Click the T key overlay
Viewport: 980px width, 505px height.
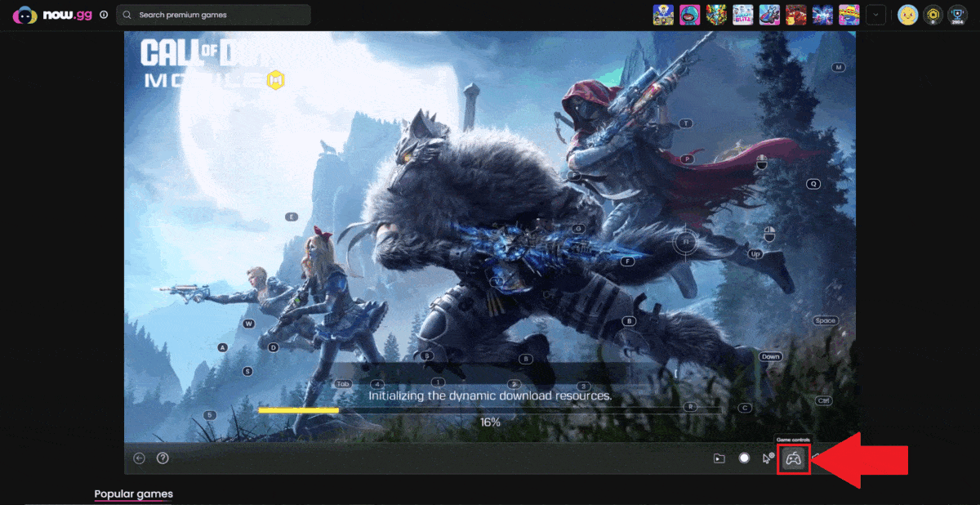pos(686,123)
